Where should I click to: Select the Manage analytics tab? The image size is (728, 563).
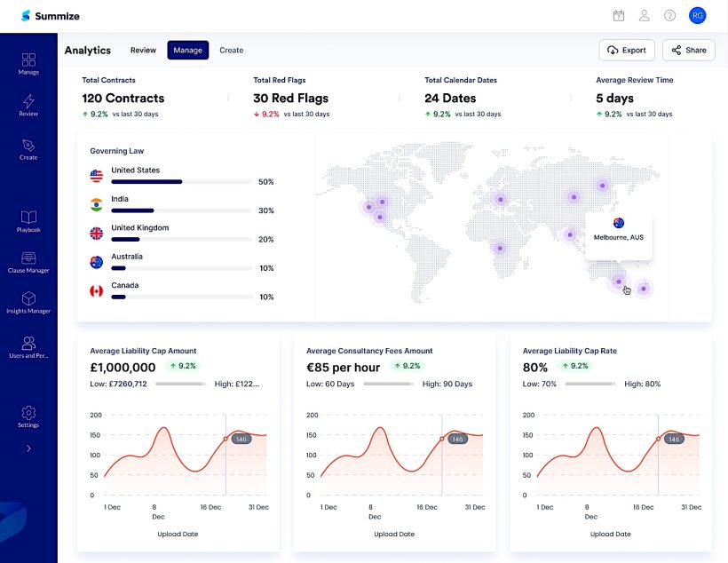[187, 50]
